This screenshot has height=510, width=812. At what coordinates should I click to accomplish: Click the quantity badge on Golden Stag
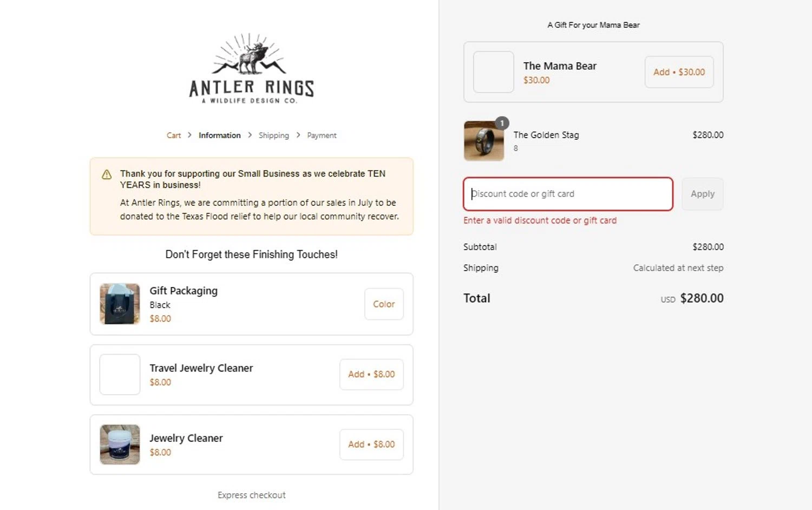pos(502,123)
